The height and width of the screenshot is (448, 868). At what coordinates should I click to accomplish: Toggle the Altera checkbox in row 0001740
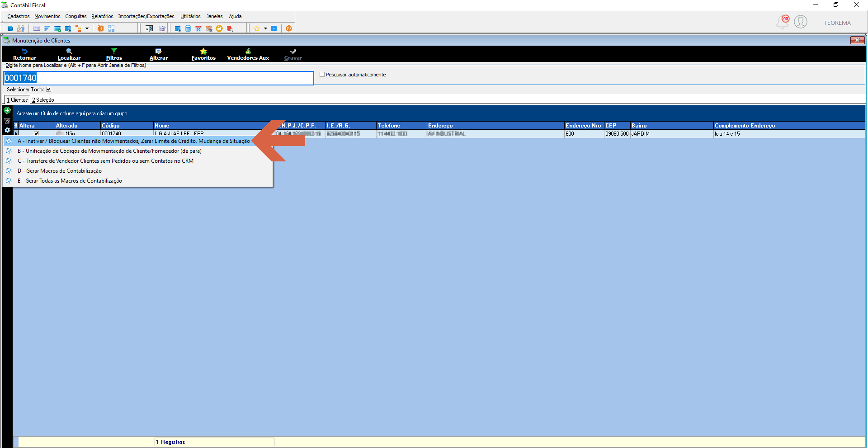click(x=36, y=133)
